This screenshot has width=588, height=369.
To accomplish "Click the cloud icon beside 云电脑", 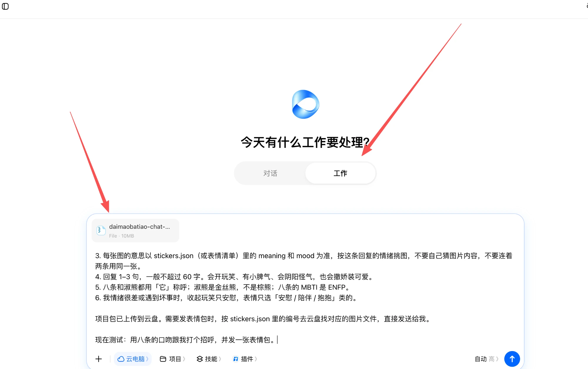I will (x=121, y=359).
